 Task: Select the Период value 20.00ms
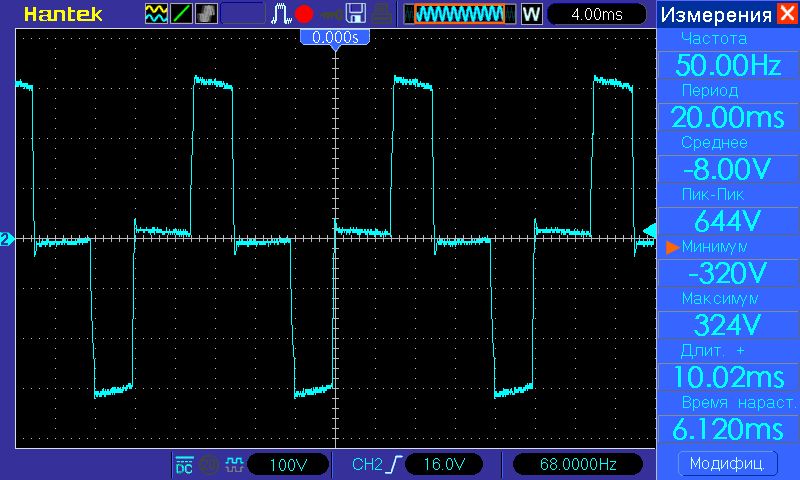pos(728,117)
